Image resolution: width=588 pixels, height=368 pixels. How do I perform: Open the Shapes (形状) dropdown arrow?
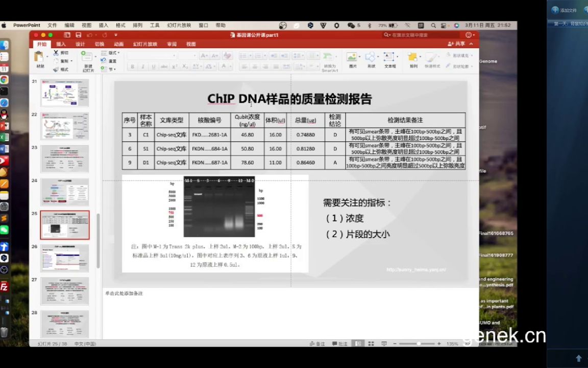click(x=377, y=56)
